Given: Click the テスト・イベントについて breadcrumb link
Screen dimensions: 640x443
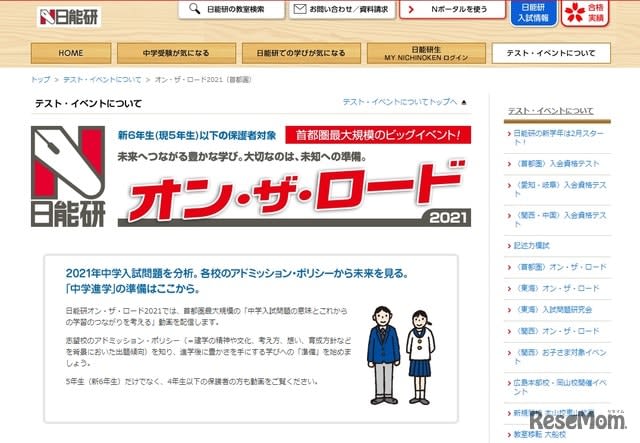Looking at the screenshot, I should (x=102, y=80).
